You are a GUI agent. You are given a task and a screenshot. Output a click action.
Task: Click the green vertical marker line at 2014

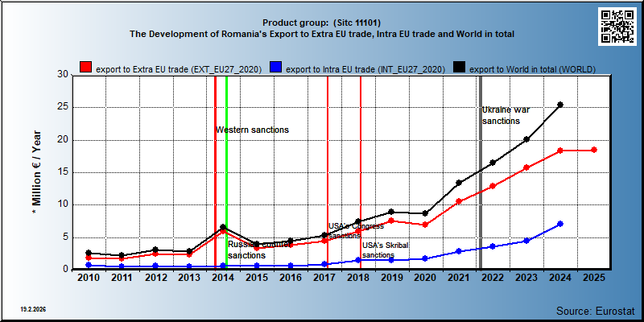[x=226, y=172]
